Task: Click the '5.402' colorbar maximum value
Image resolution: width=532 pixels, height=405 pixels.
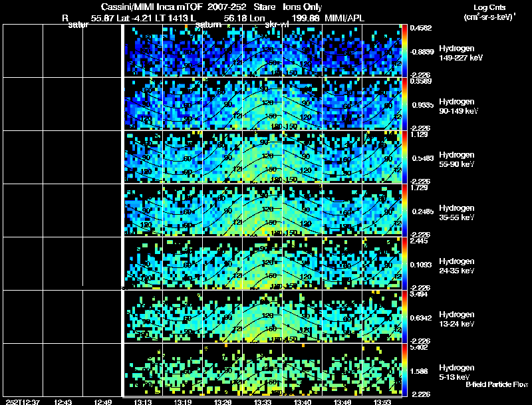Action: point(419,347)
